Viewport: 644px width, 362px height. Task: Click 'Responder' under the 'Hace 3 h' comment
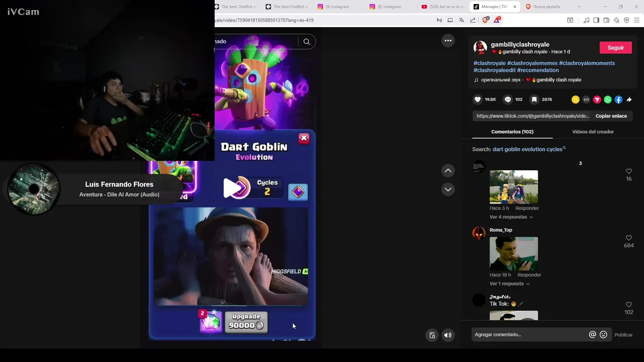click(x=527, y=208)
